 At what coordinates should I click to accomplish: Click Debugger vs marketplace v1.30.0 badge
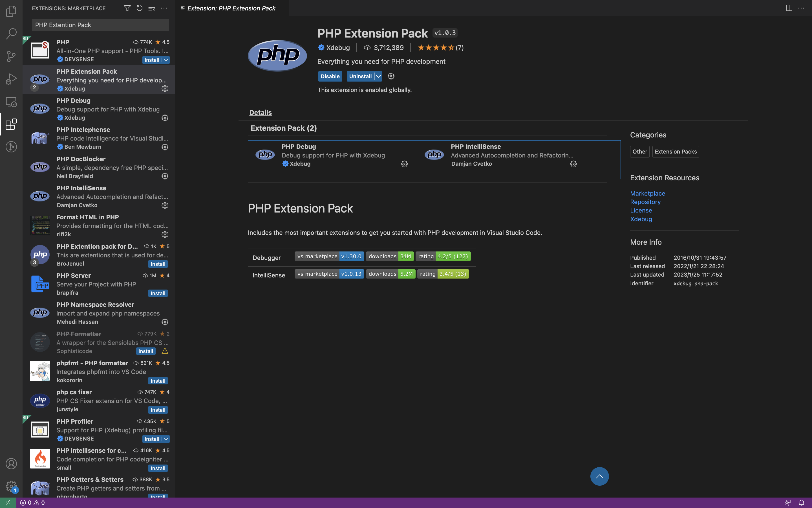pyautogui.click(x=329, y=256)
